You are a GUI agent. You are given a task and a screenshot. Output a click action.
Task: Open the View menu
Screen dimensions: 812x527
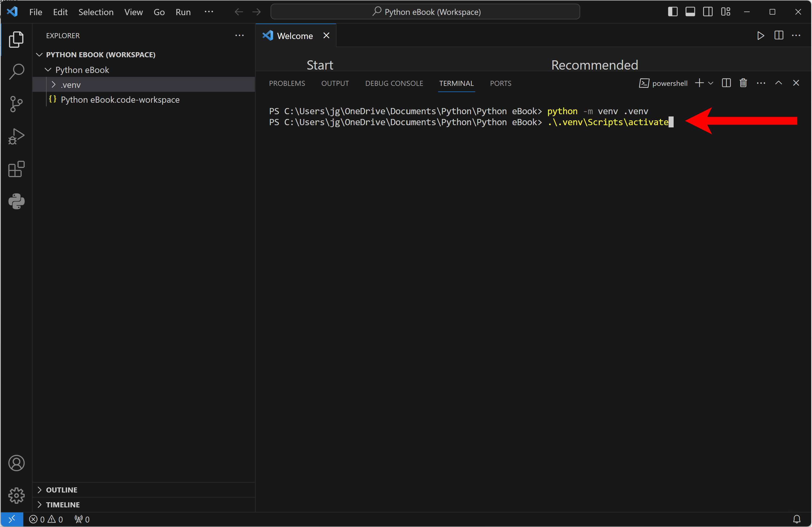[x=133, y=12]
